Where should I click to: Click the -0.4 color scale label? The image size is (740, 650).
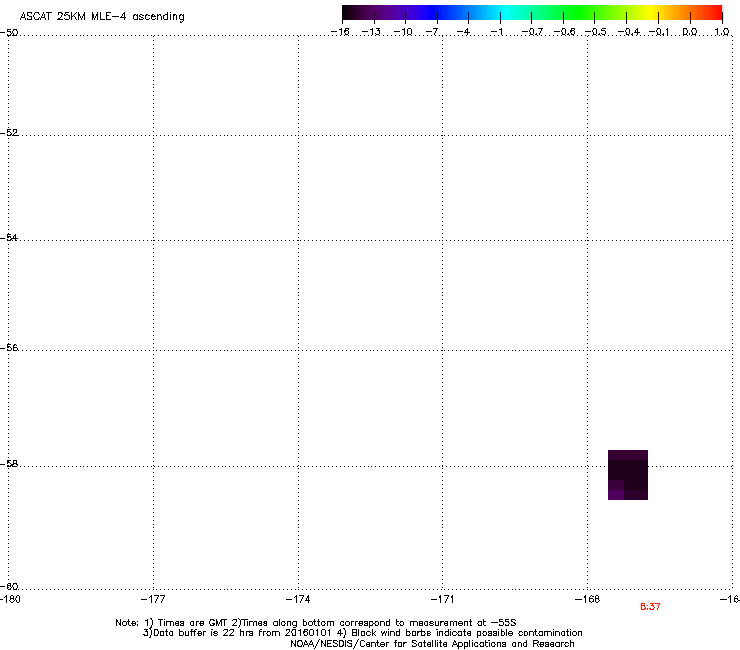coord(628,32)
